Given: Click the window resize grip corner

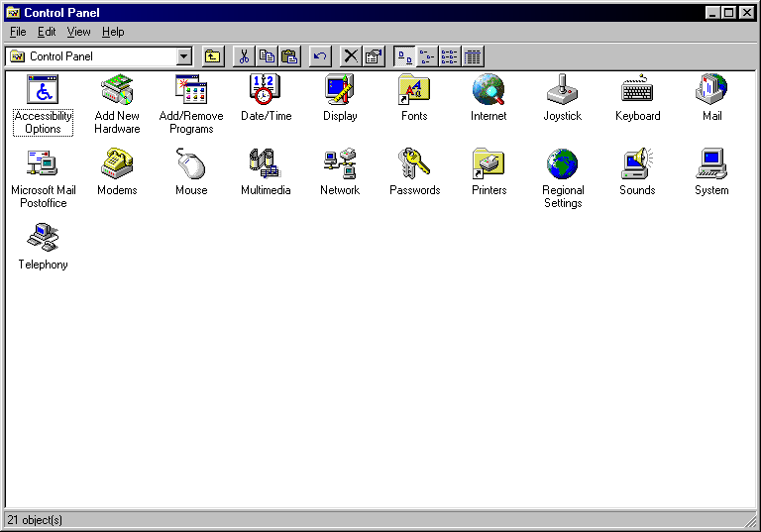Looking at the screenshot, I should click(x=750, y=520).
